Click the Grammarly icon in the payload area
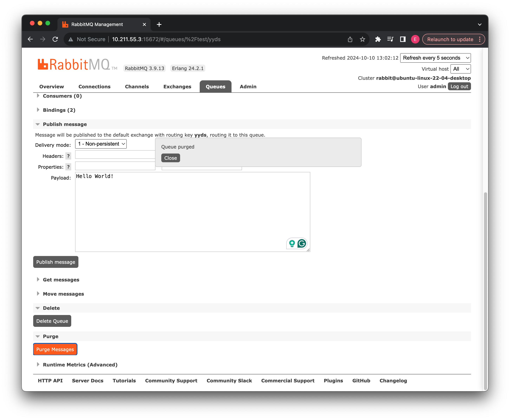Screen dimensions: 510x420 [x=301, y=244]
